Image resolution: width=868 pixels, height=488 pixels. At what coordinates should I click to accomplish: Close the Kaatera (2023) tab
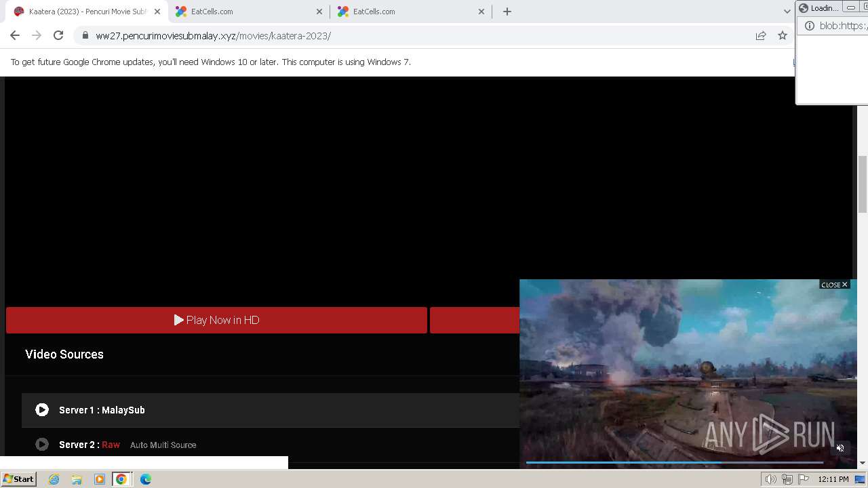click(x=157, y=12)
